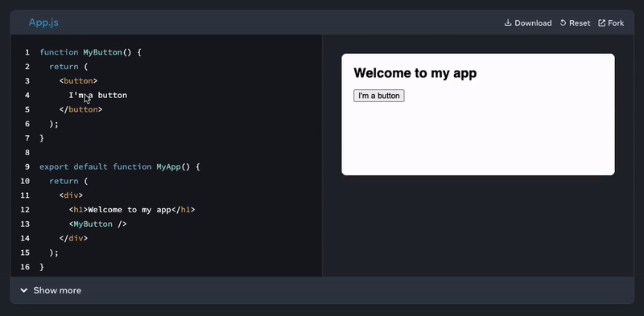Click MyApp in the export default line
644x316 pixels.
[x=168, y=166]
